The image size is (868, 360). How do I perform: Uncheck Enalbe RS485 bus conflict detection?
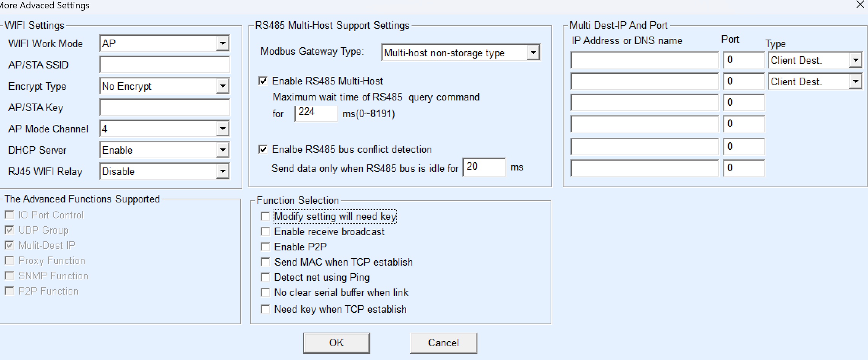[x=263, y=149]
